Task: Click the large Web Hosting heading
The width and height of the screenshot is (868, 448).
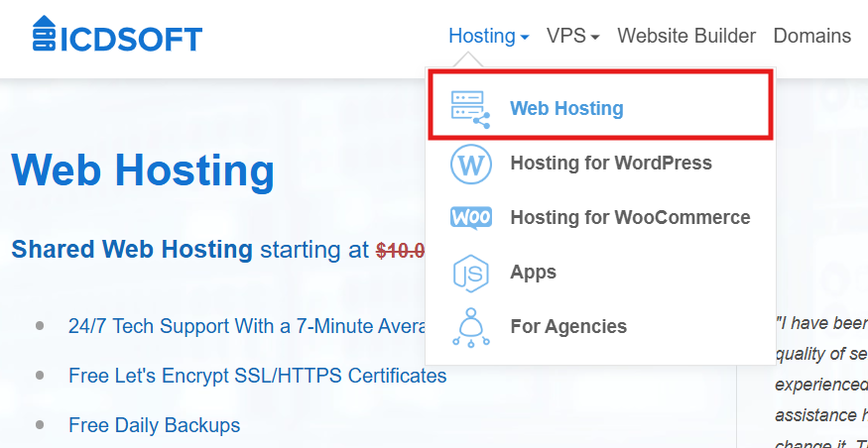Action: coord(143,169)
